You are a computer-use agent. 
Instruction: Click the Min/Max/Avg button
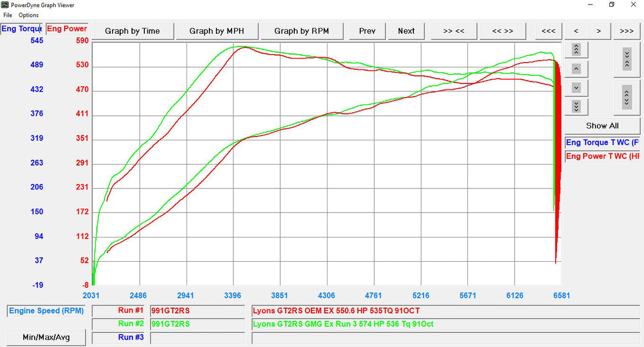pyautogui.click(x=46, y=338)
